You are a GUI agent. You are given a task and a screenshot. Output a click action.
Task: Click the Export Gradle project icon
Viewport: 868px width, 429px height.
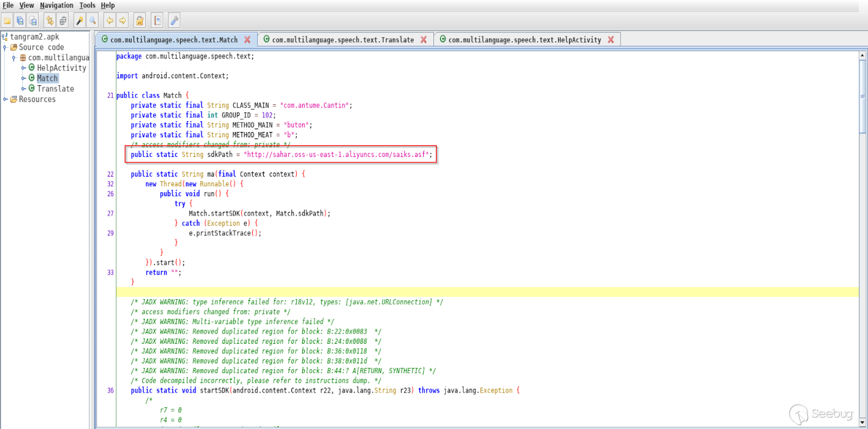point(33,21)
